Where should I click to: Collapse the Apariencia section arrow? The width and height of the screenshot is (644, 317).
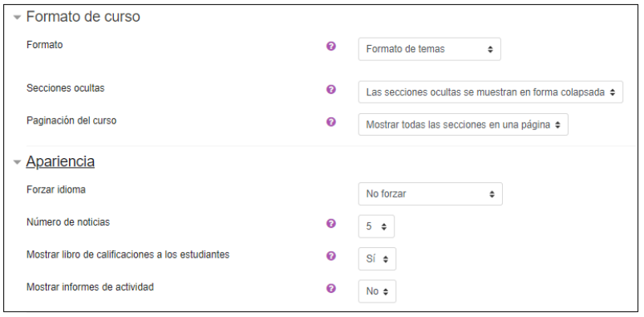click(x=17, y=162)
